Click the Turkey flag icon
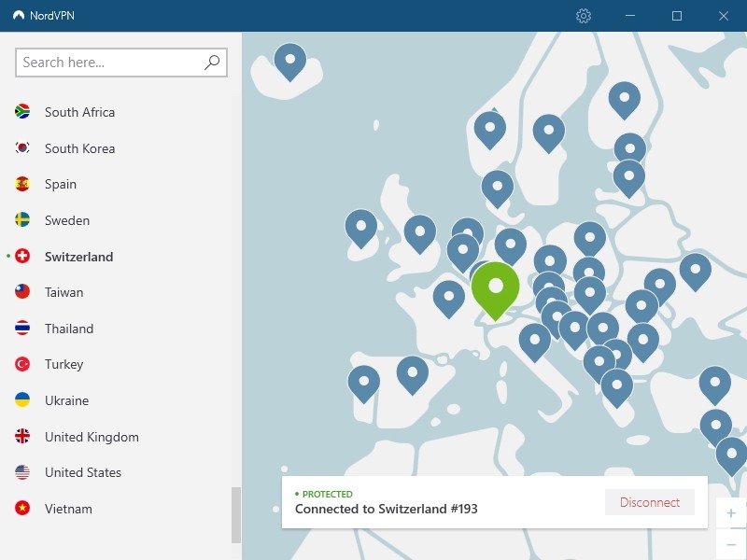This screenshot has width=747, height=560. (22, 364)
